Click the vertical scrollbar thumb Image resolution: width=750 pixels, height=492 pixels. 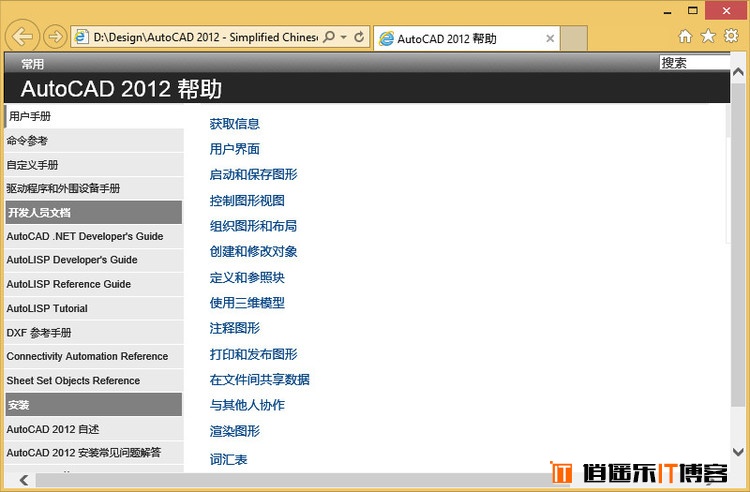point(738,244)
